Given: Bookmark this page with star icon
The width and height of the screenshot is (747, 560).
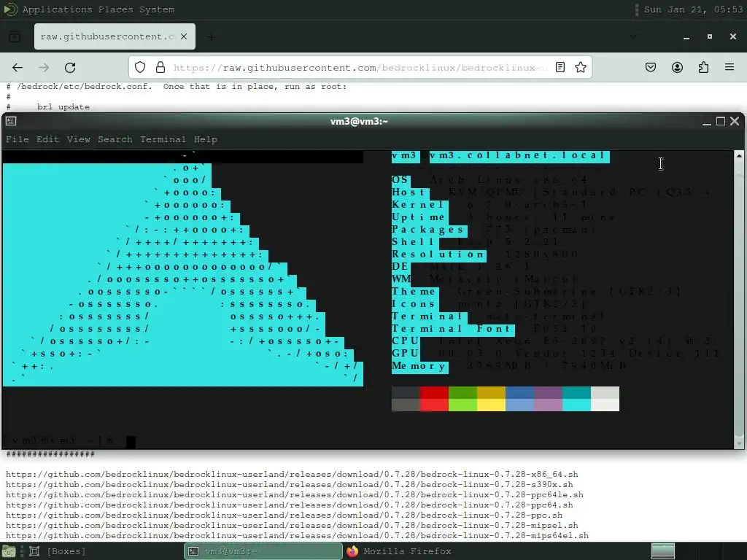Looking at the screenshot, I should [580, 67].
